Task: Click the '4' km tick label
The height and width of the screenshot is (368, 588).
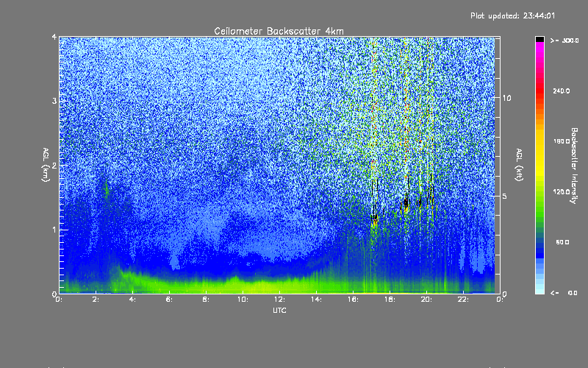Action: point(54,37)
